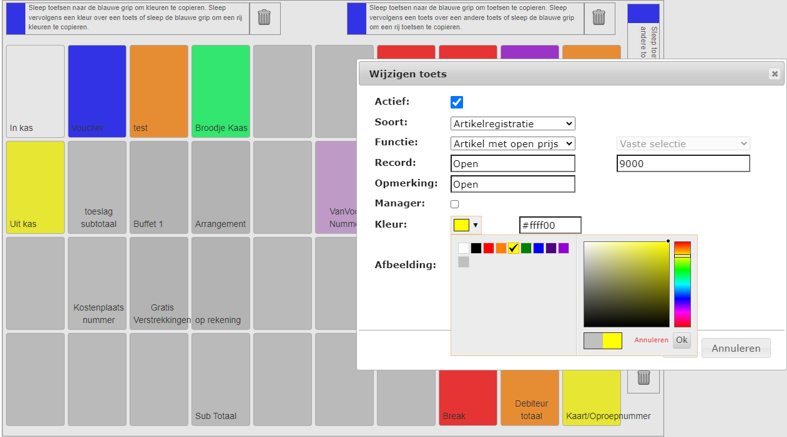
Task: Click red Annuleren in the color picker
Action: pyautogui.click(x=651, y=340)
